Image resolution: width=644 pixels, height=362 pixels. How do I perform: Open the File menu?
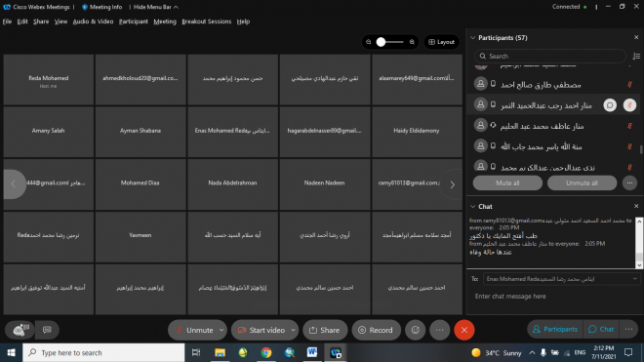pyautogui.click(x=7, y=21)
